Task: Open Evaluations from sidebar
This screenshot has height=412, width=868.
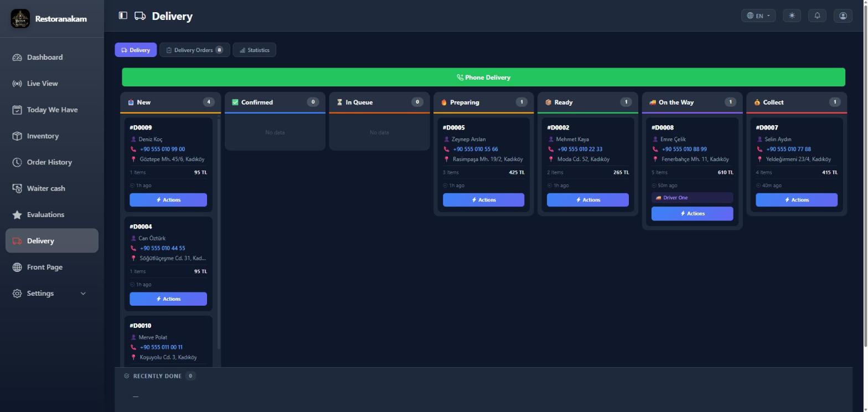Action: point(52,215)
